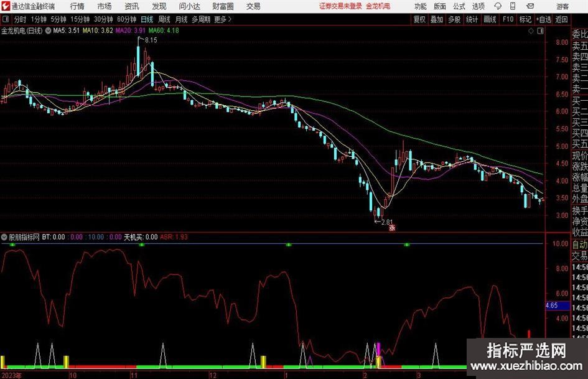Click the 多股 multi-stock button
588x379 pixels.
tap(454, 19)
